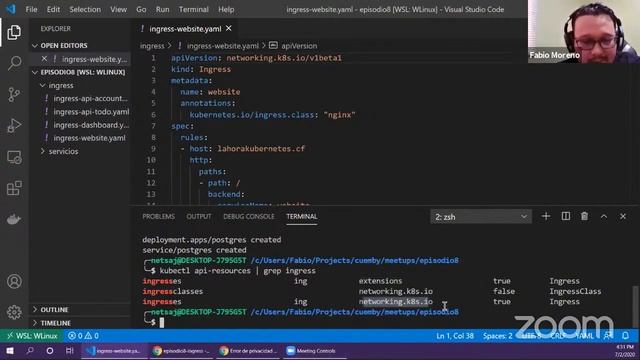Open the Help menu
This screenshot has height=360, width=640.
tap(226, 9)
